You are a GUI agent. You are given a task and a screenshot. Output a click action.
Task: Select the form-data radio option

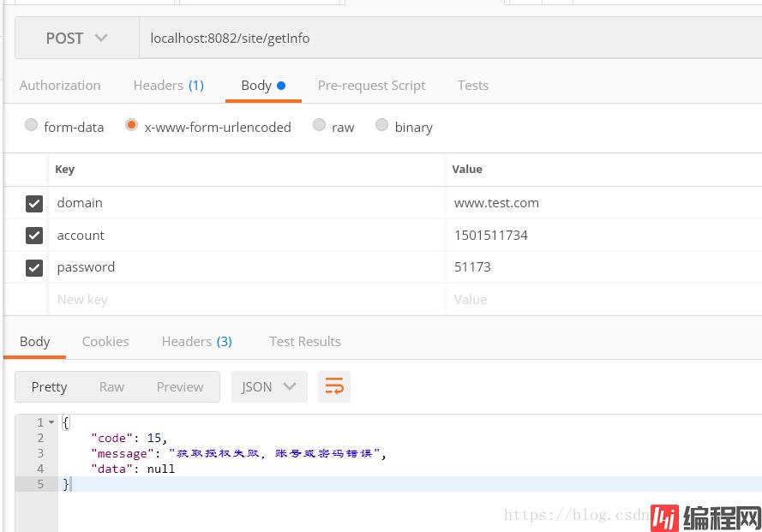coord(32,126)
